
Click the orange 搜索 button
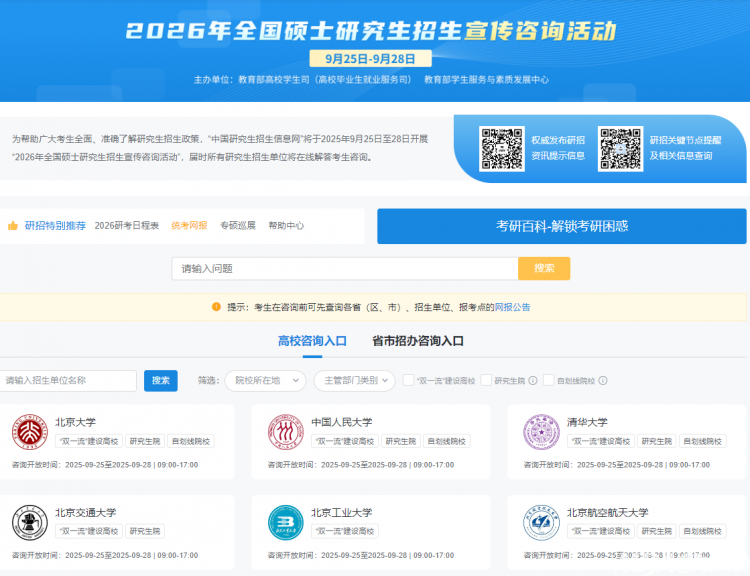[x=544, y=268]
